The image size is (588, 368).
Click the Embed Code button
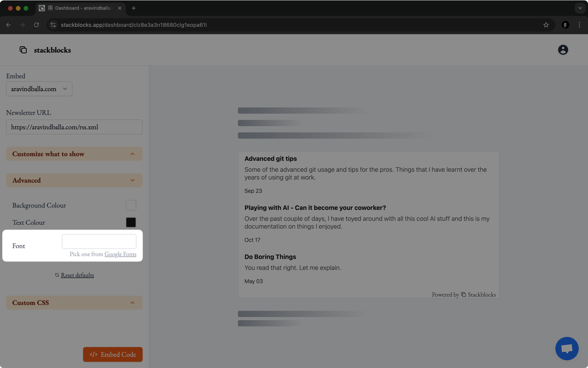(x=113, y=354)
